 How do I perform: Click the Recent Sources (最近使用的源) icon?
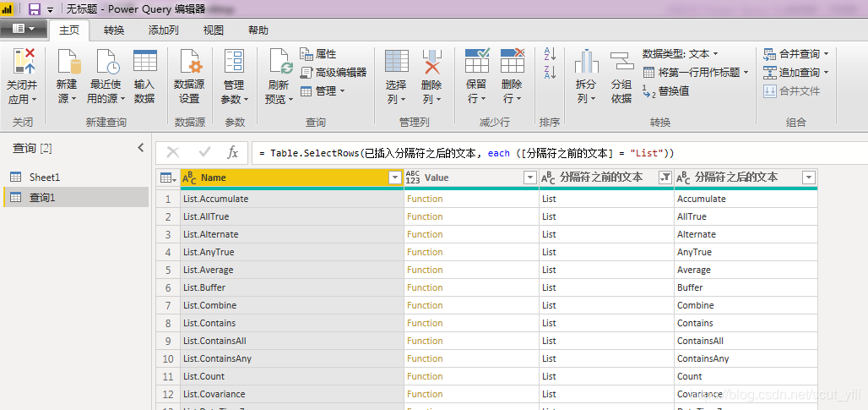click(x=108, y=62)
